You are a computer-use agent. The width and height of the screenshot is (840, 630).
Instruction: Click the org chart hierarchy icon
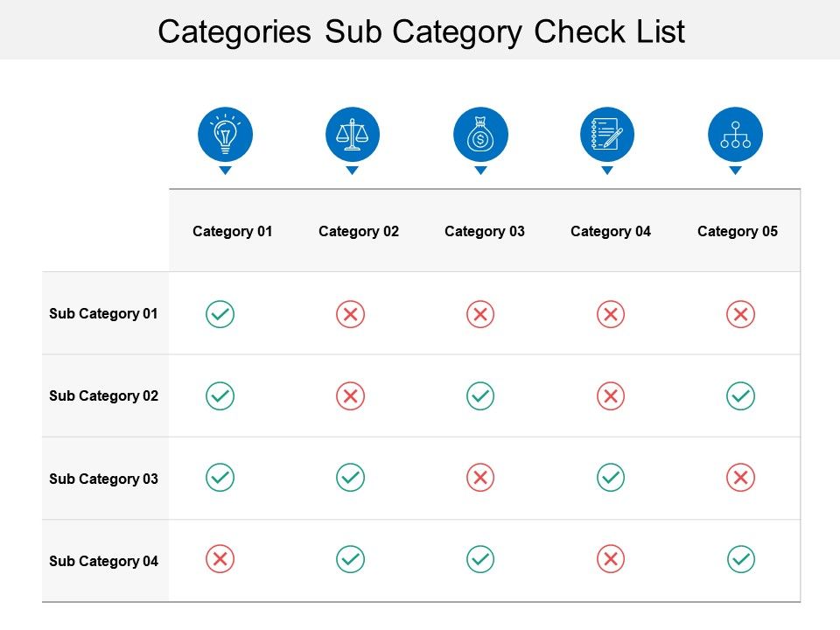pos(735,136)
